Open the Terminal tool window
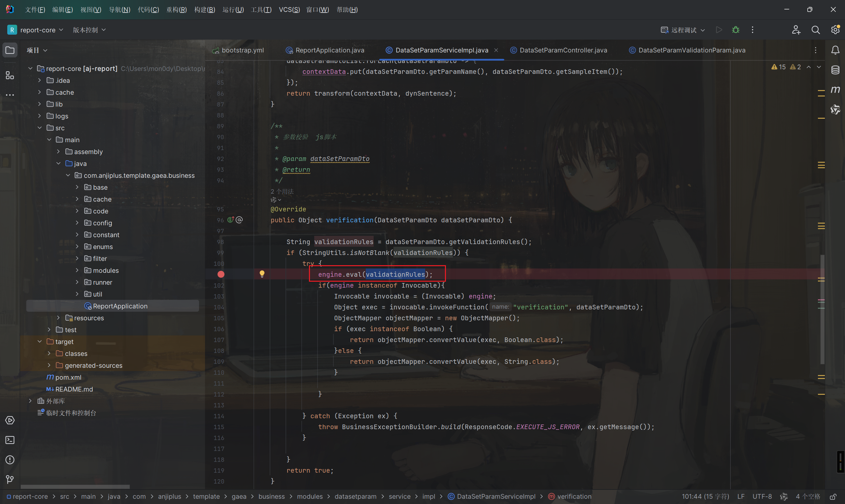845x504 pixels. [10, 440]
